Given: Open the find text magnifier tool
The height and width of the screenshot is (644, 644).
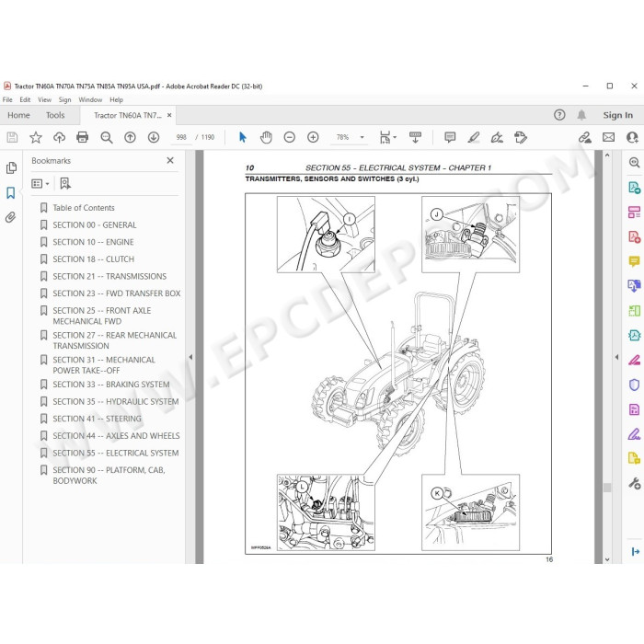Looking at the screenshot, I should 107,137.
